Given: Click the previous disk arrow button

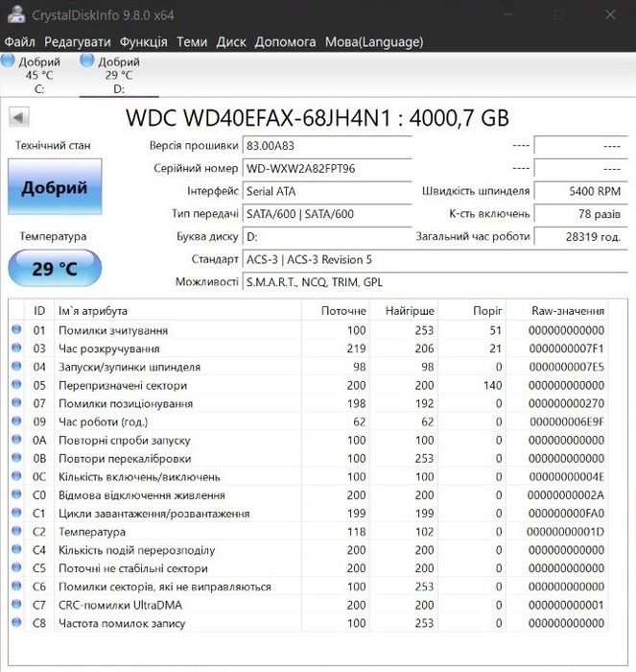Looking at the screenshot, I should [x=19, y=117].
